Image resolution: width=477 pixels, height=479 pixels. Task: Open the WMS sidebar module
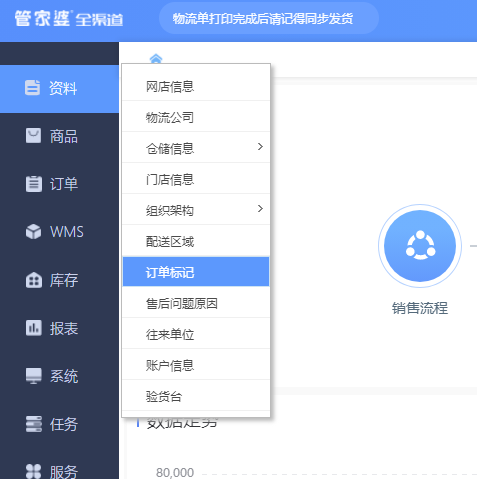[x=59, y=232]
